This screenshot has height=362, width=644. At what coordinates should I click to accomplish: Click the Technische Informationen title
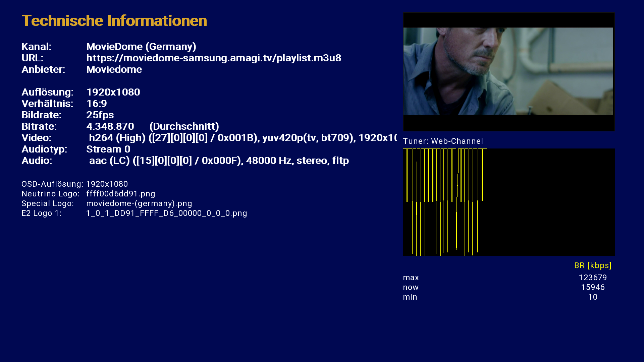(114, 21)
